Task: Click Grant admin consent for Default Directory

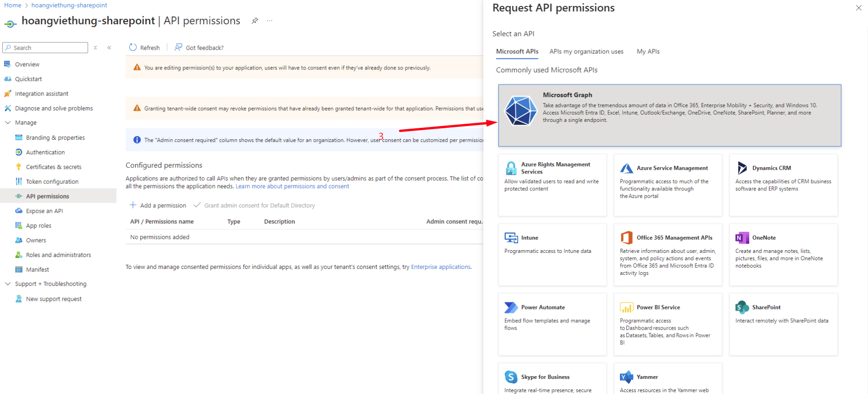Action: click(254, 205)
